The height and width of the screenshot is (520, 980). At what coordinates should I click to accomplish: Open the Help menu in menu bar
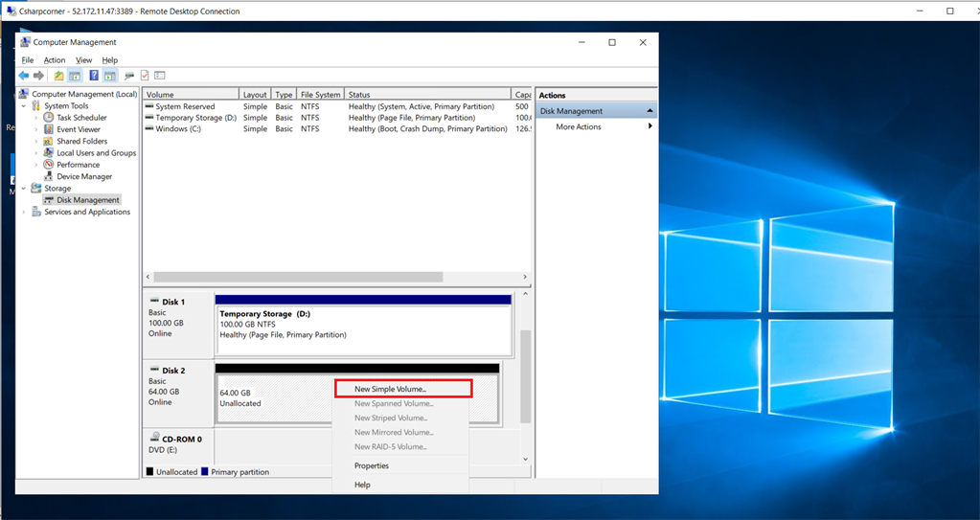coord(110,60)
